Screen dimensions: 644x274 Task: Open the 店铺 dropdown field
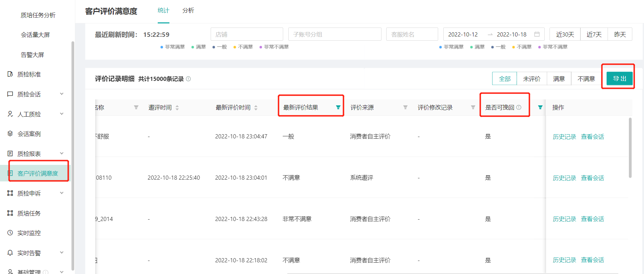(247, 34)
